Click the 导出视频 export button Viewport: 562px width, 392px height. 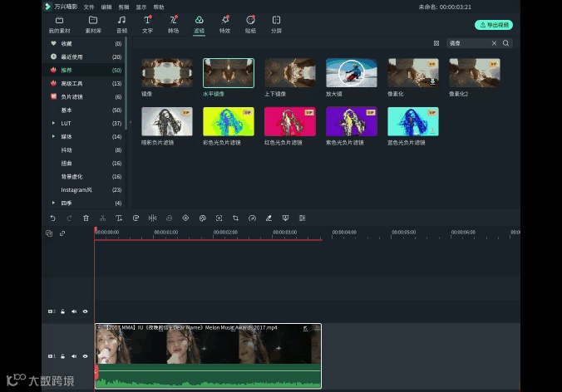coord(494,25)
